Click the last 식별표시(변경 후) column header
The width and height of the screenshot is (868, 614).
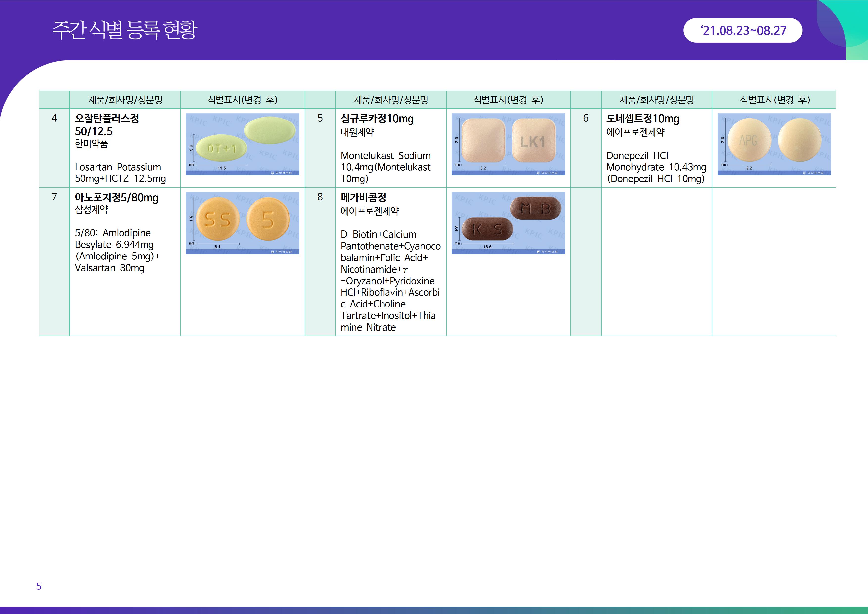[x=774, y=100]
